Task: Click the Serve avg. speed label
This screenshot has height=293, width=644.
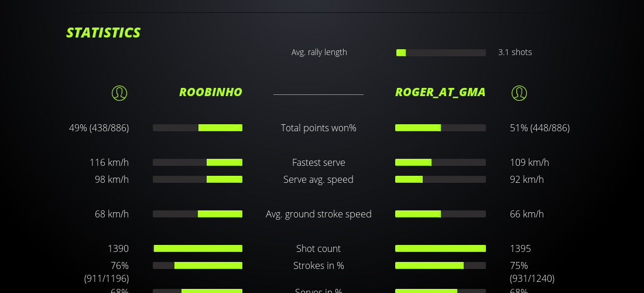Action: click(x=318, y=179)
